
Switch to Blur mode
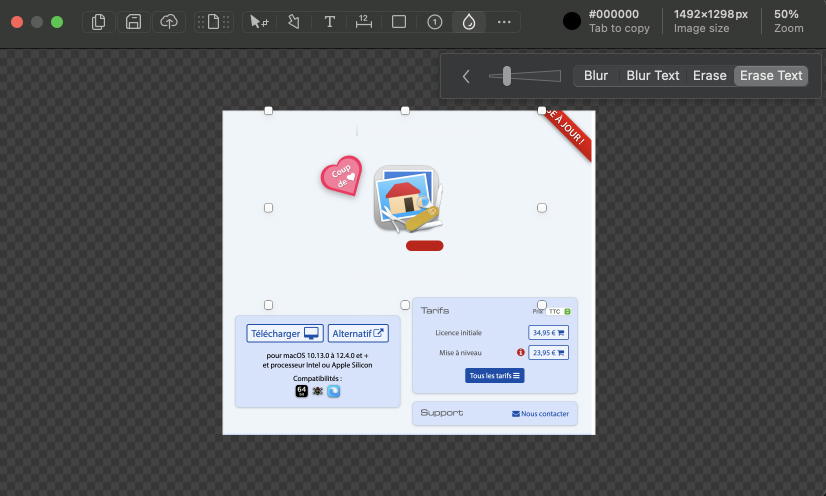(x=596, y=76)
